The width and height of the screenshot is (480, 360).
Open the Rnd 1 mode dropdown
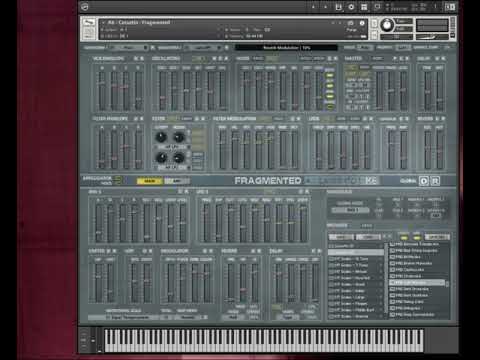[x=352, y=210]
